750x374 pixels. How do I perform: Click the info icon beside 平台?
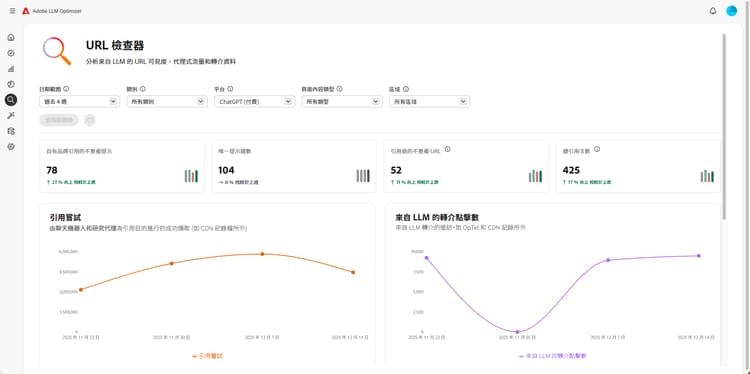230,88
